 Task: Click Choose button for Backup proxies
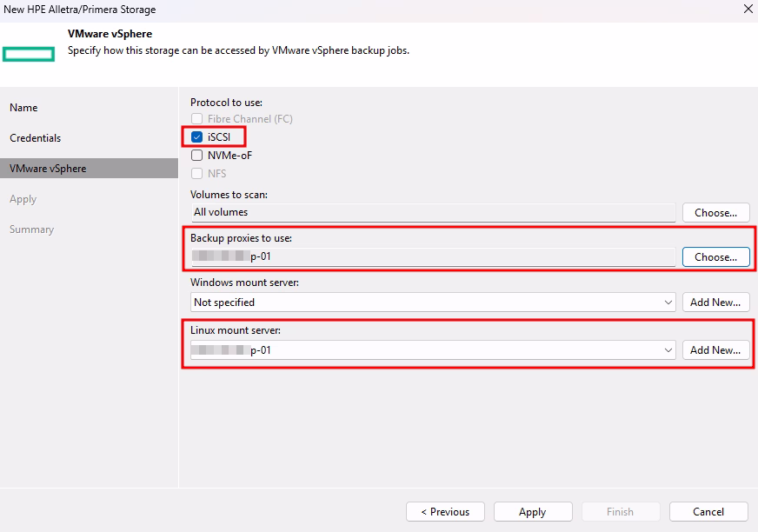tap(715, 257)
